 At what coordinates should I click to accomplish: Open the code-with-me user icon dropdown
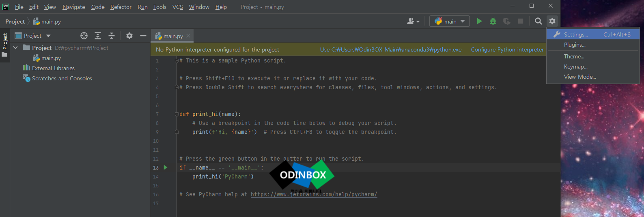coord(413,21)
